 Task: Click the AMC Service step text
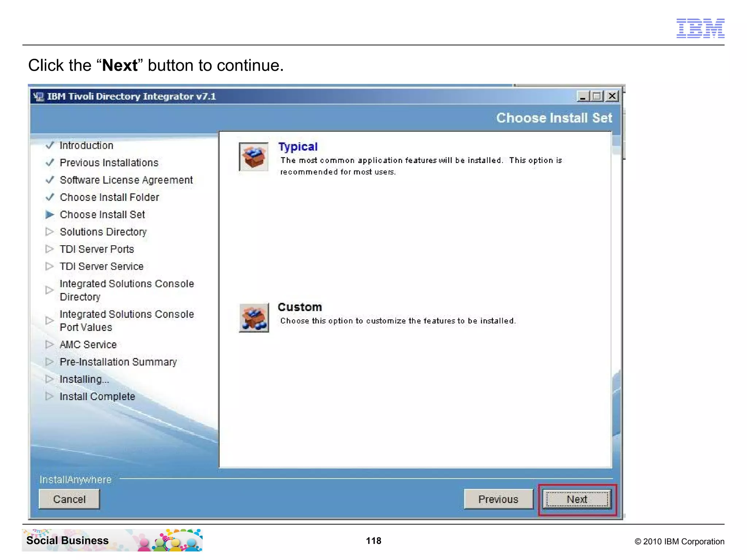point(88,345)
